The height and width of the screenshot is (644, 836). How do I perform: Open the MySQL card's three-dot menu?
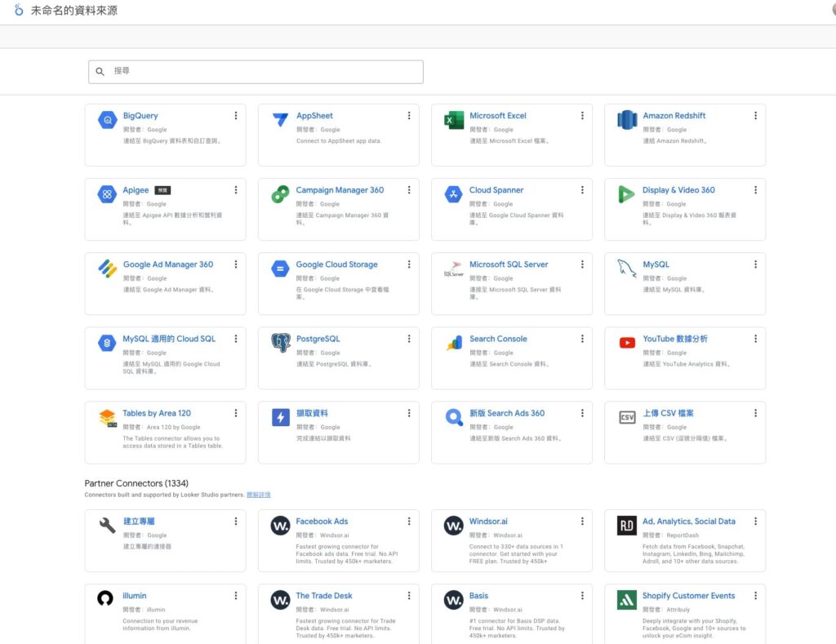[x=755, y=264]
